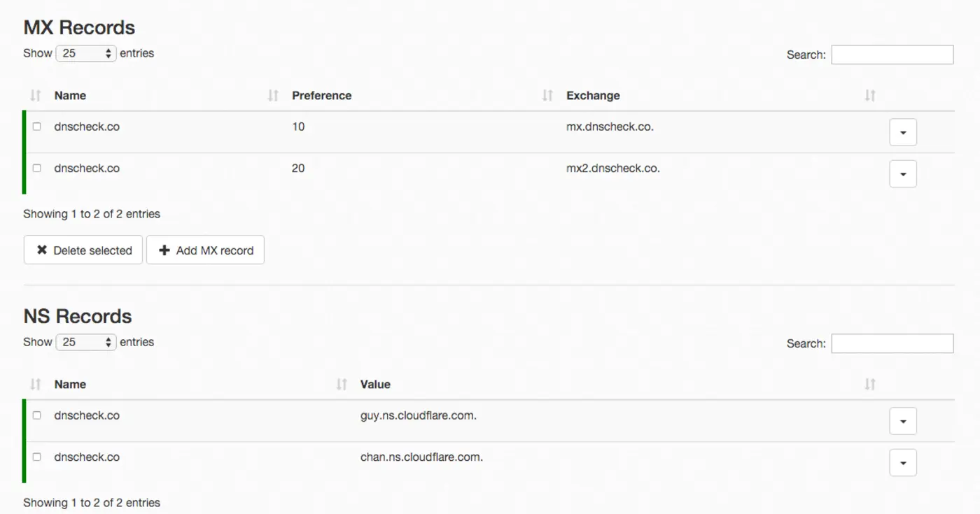Click sort icon at far right of MX header
This screenshot has height=514, width=980.
point(869,96)
